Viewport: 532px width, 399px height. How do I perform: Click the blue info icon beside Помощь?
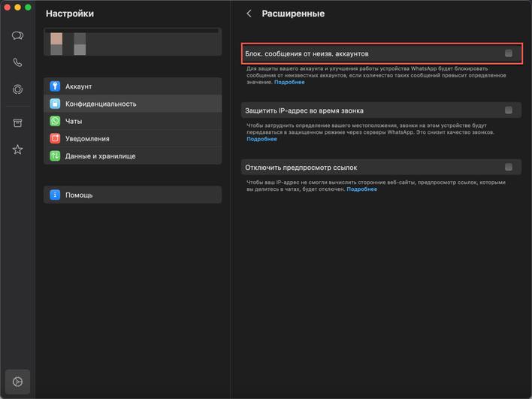click(55, 195)
